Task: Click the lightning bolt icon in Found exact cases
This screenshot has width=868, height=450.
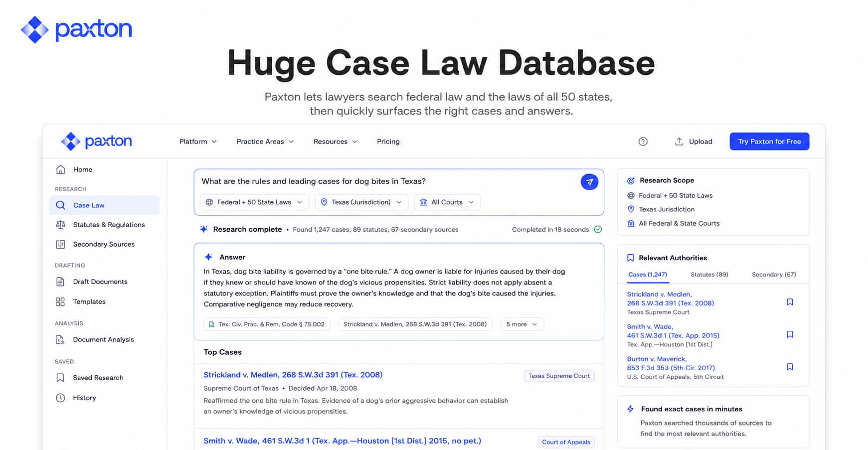Action: [631, 409]
